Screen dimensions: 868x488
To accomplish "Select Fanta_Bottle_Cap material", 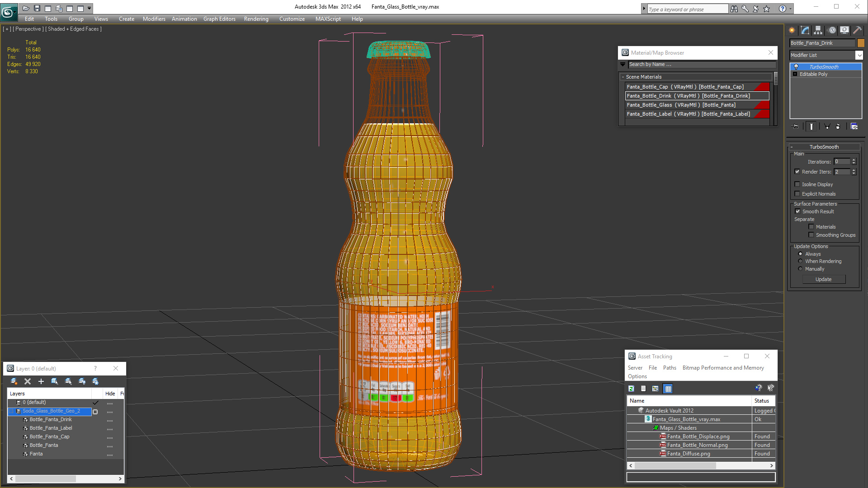I will [x=697, y=87].
